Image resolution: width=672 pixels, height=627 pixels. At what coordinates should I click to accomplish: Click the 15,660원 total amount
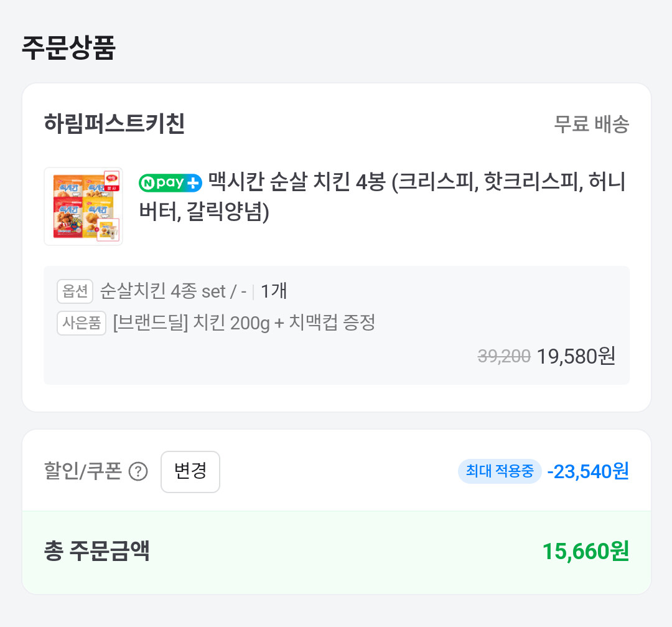(586, 551)
